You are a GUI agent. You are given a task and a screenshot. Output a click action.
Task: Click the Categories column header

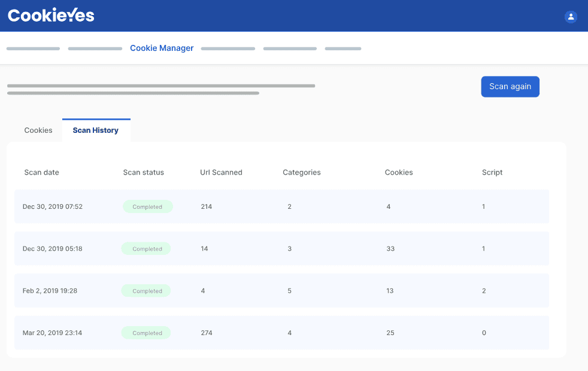tap(301, 172)
